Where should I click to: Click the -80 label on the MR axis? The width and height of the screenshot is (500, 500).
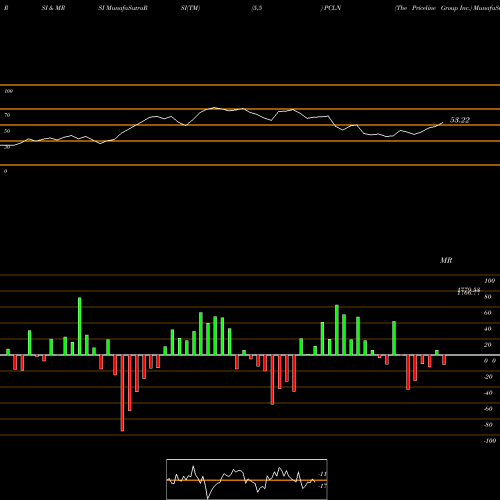coord(488,425)
